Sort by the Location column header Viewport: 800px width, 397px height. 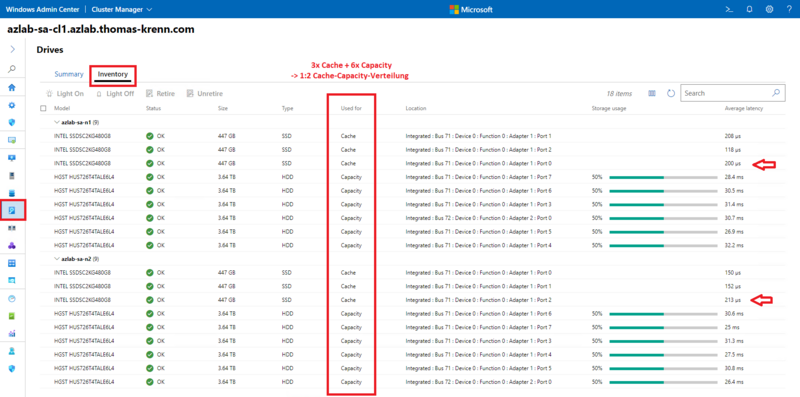tap(416, 109)
